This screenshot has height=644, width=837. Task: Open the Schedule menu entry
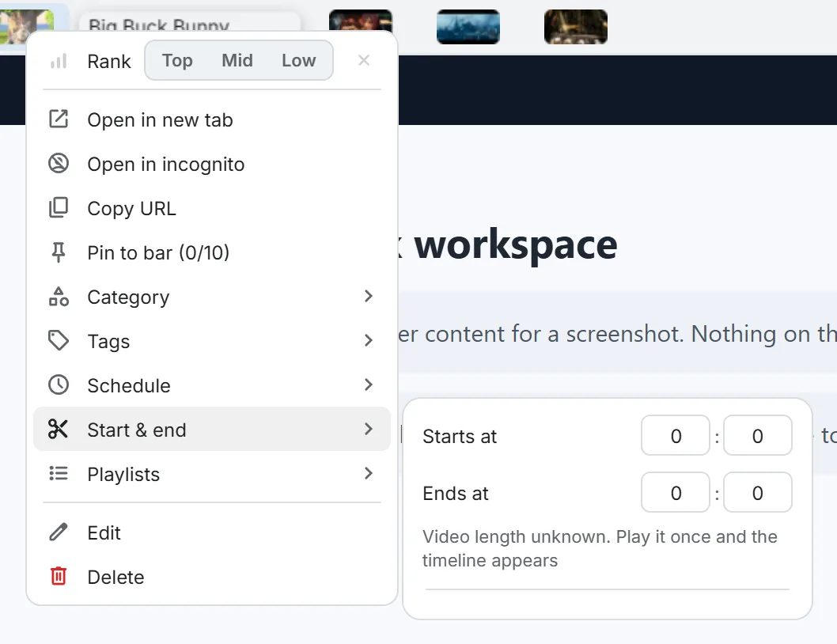tap(212, 385)
